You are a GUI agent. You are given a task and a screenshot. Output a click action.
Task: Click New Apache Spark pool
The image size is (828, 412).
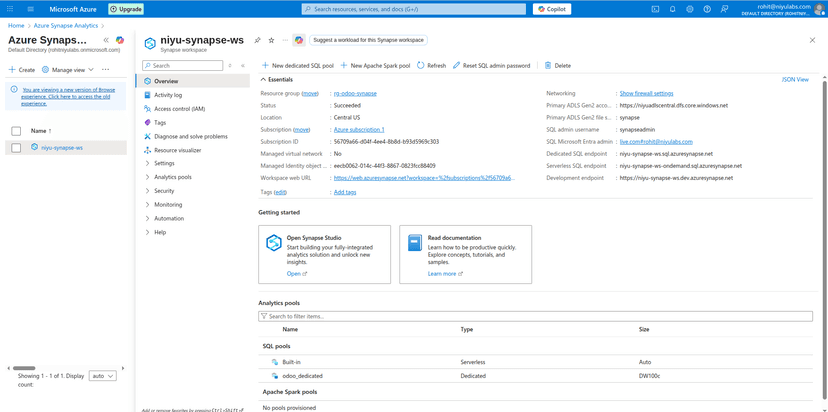pos(375,65)
